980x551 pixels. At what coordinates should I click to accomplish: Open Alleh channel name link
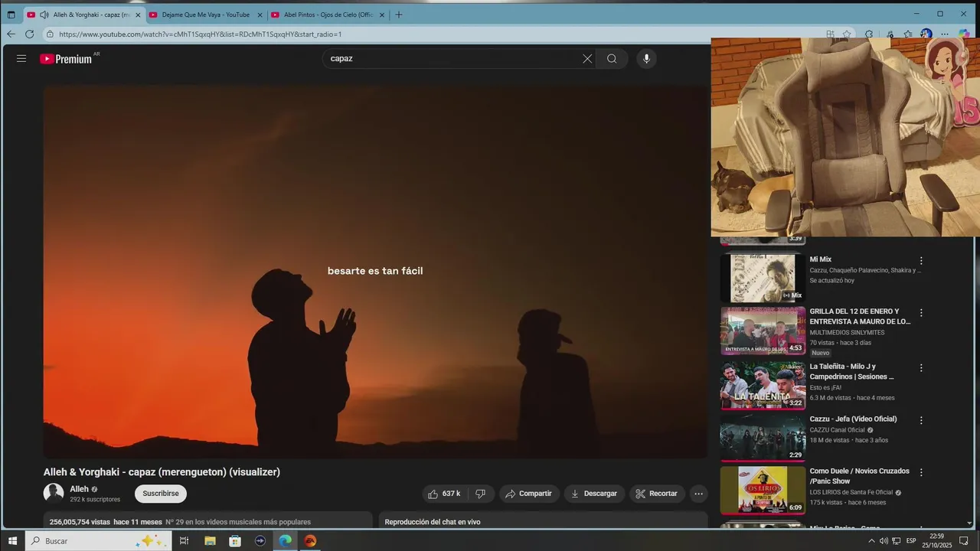[x=80, y=489]
